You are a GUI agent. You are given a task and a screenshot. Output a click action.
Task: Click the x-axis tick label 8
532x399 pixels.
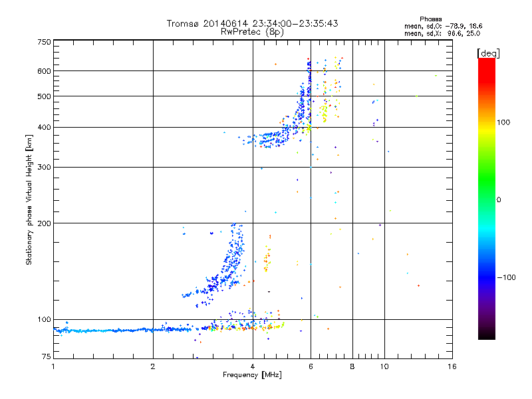(x=352, y=366)
